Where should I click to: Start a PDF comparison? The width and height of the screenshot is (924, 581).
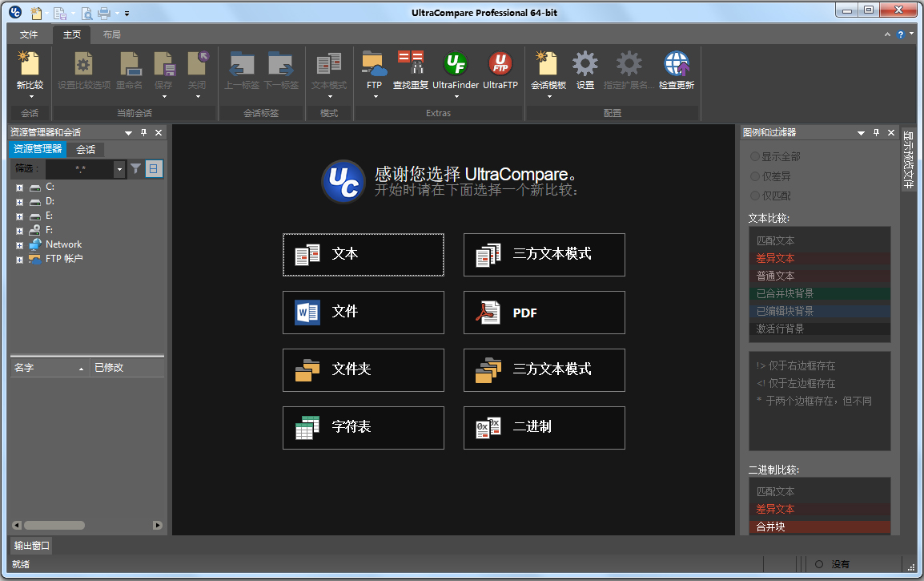pyautogui.click(x=544, y=313)
